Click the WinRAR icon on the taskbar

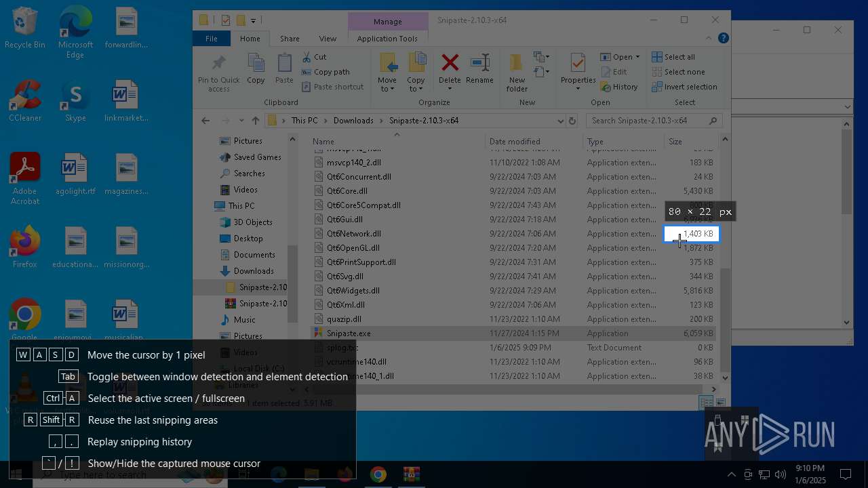pyautogui.click(x=411, y=474)
